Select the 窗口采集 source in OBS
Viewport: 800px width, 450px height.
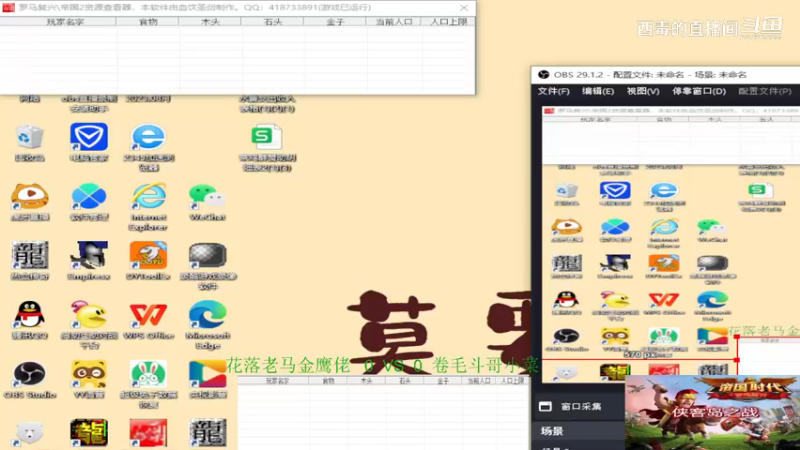click(x=581, y=407)
